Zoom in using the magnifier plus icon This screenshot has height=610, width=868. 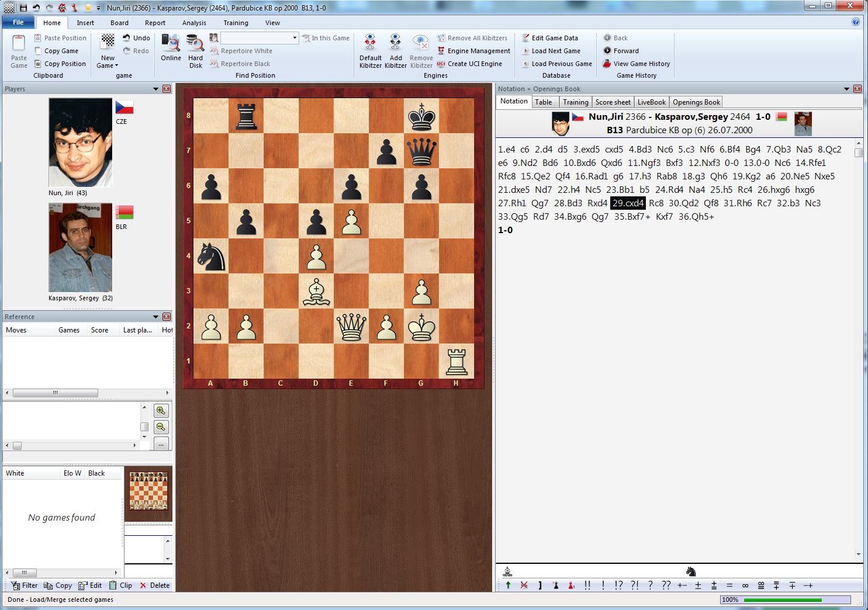coord(161,411)
